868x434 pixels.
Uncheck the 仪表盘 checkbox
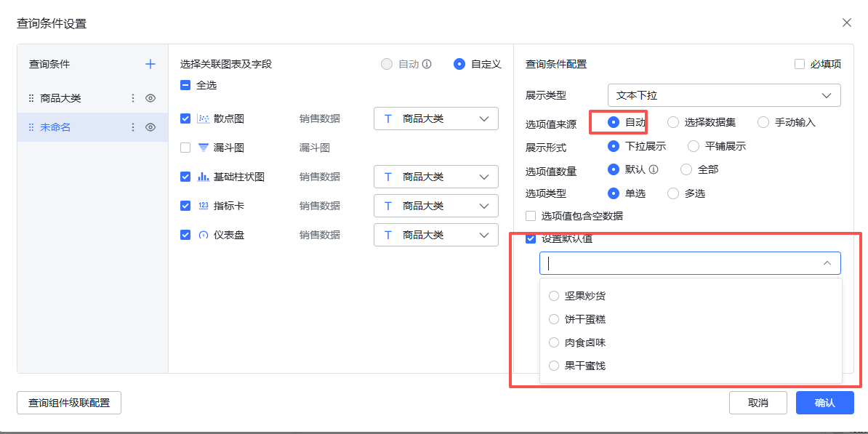[x=185, y=236]
